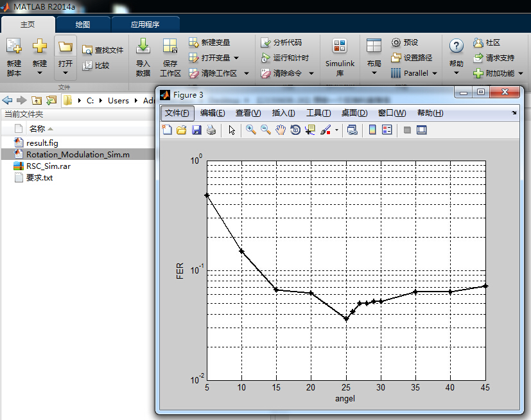Select Rotation_Modulation_Sim.m file
This screenshot has height=420, width=531.
point(78,155)
